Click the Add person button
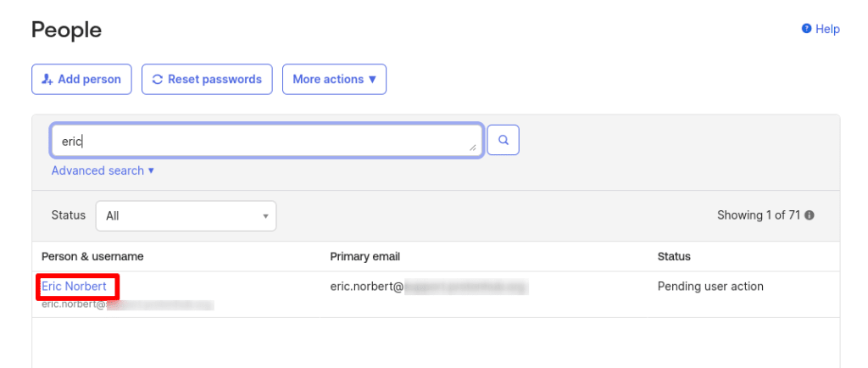868x368 pixels. tap(81, 79)
